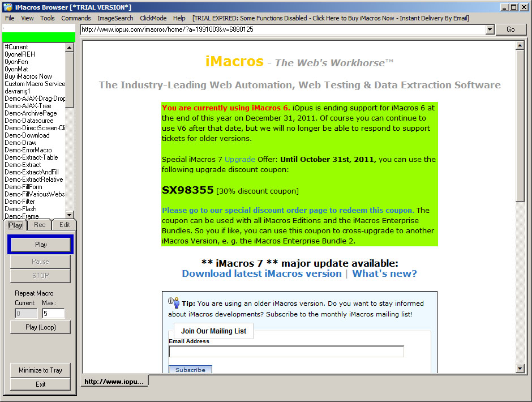Image resolution: width=532 pixels, height=402 pixels.
Task: Click the Email Address input field
Action: [x=286, y=352]
